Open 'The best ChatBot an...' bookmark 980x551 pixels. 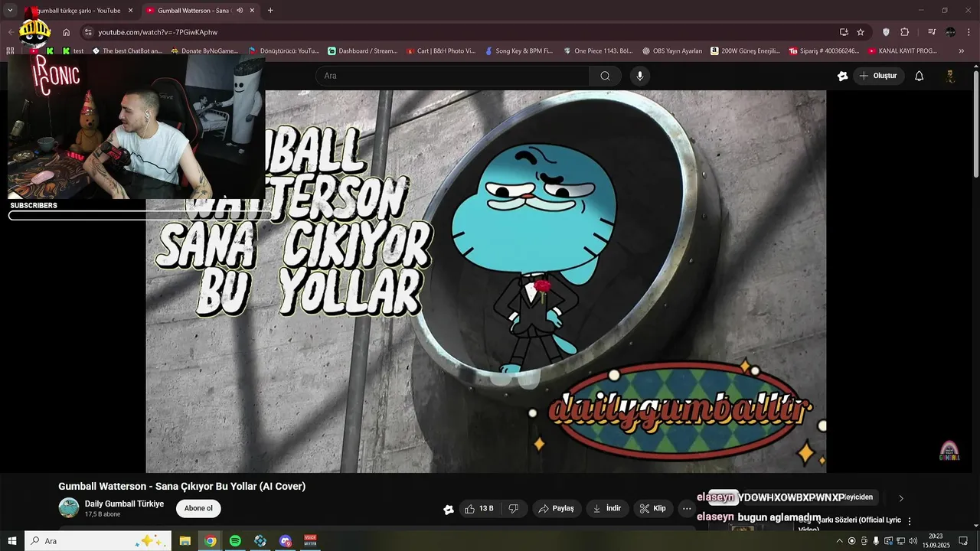[x=127, y=51]
